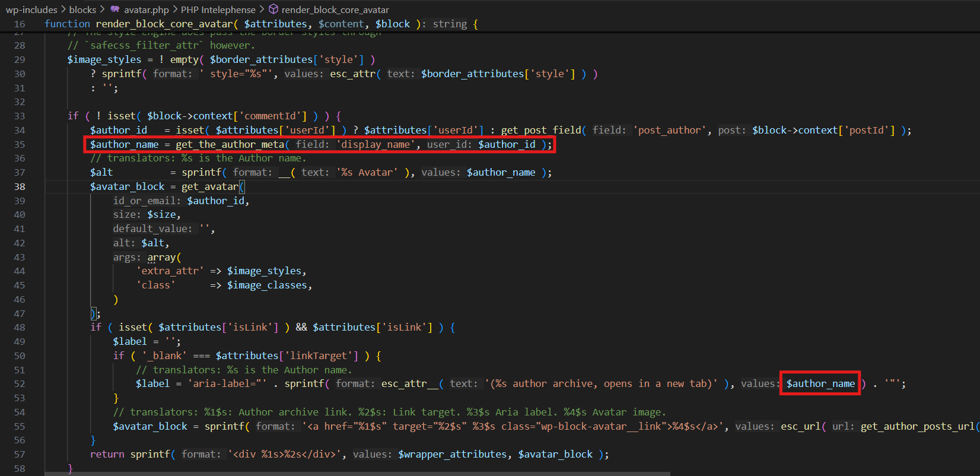Image resolution: width=980 pixels, height=476 pixels.
Task: Click line number 35 in the gutter
Action: pyautogui.click(x=20, y=144)
